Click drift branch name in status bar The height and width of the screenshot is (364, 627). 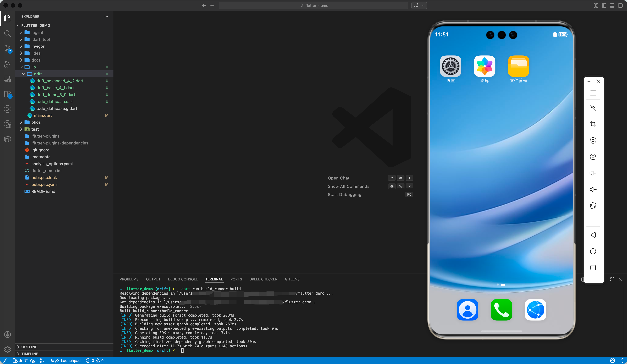(x=23, y=361)
